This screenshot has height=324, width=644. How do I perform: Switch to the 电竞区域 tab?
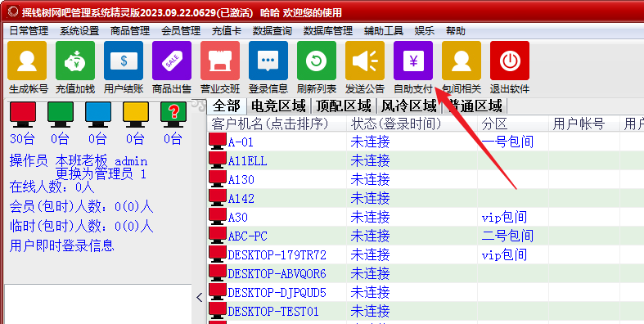278,106
